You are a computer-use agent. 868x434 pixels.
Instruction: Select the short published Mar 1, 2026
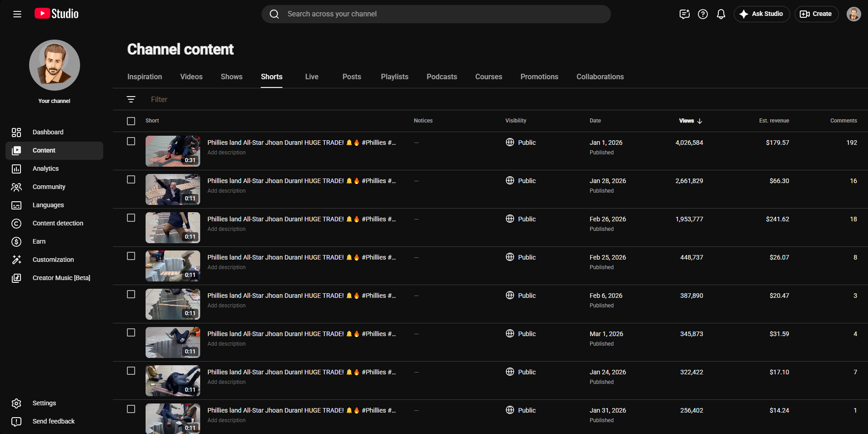click(131, 332)
